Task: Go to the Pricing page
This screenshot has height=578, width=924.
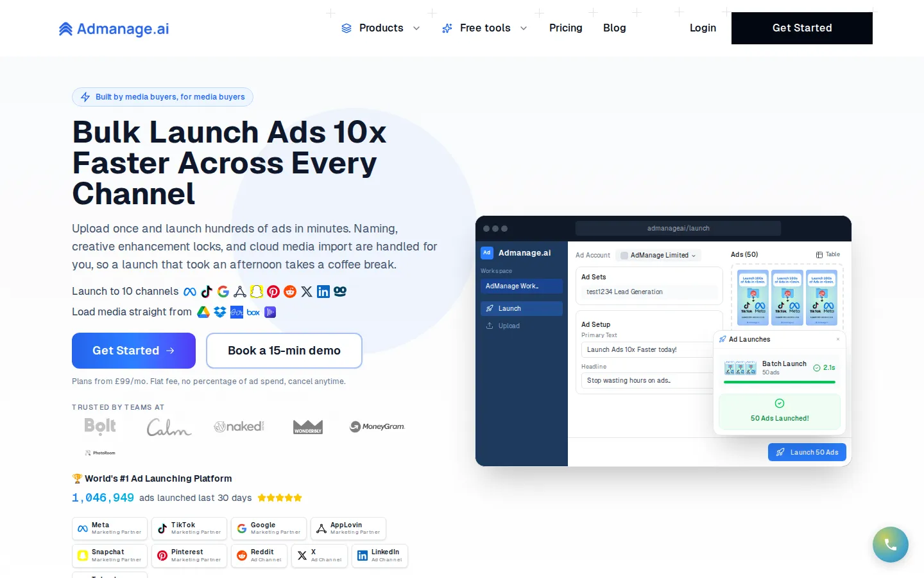Action: point(565,28)
